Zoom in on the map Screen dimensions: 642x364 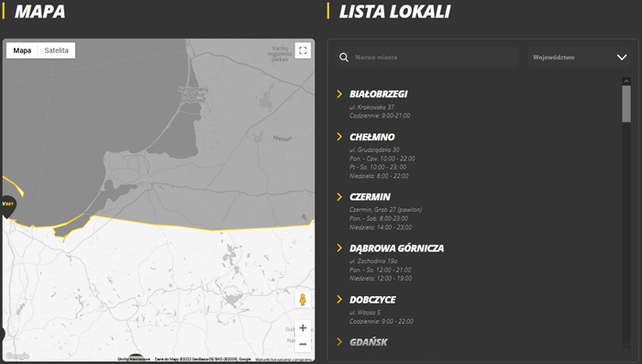pos(303,327)
